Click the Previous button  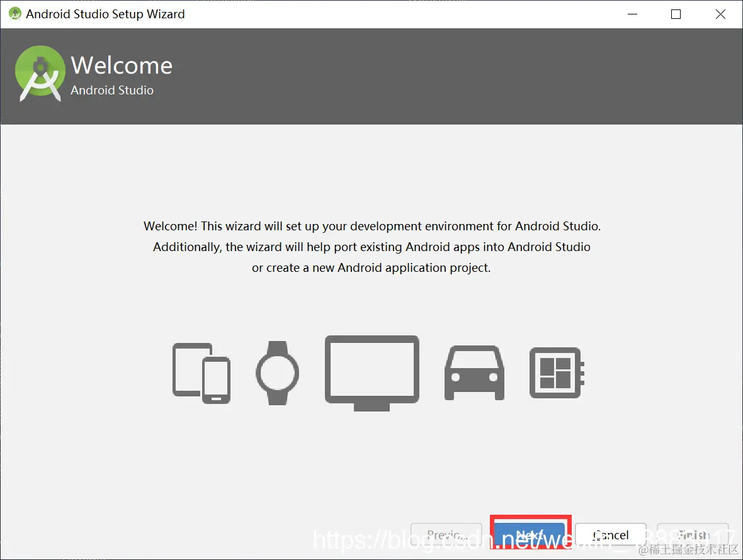446,535
